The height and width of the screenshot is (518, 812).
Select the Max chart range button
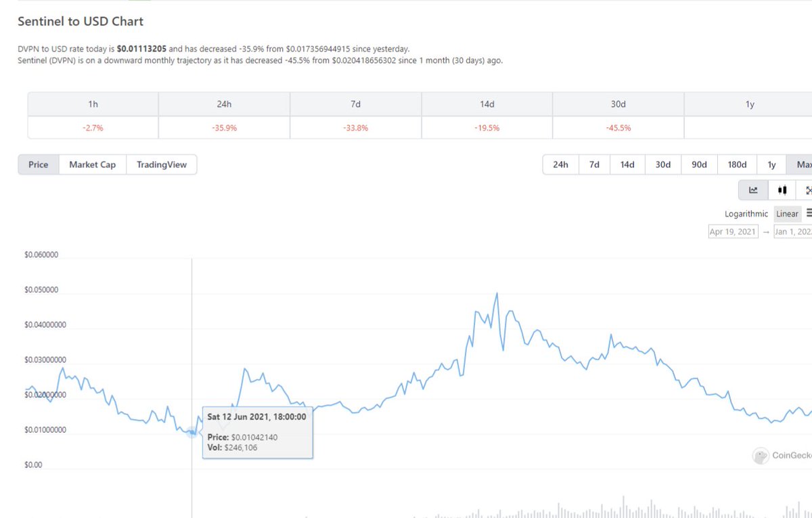(x=800, y=165)
